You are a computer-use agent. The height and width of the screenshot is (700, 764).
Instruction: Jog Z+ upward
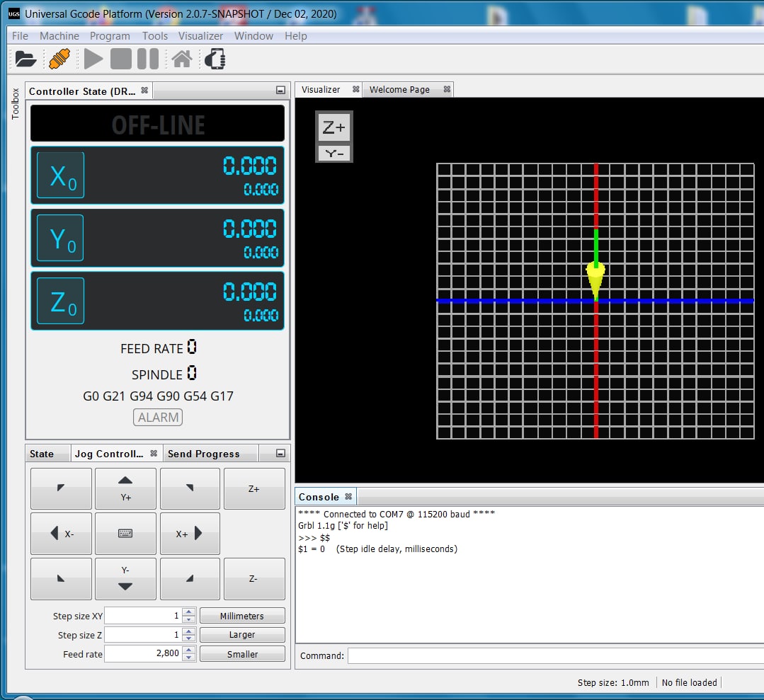coord(254,488)
